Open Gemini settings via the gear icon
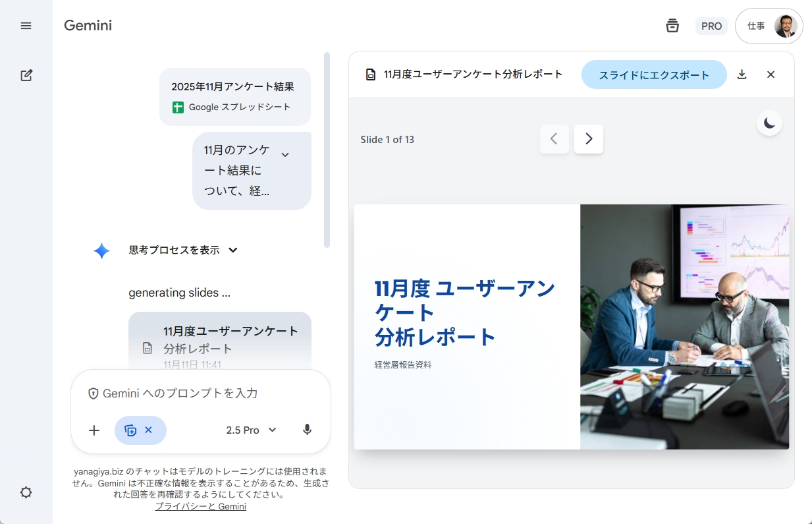 pyautogui.click(x=26, y=492)
